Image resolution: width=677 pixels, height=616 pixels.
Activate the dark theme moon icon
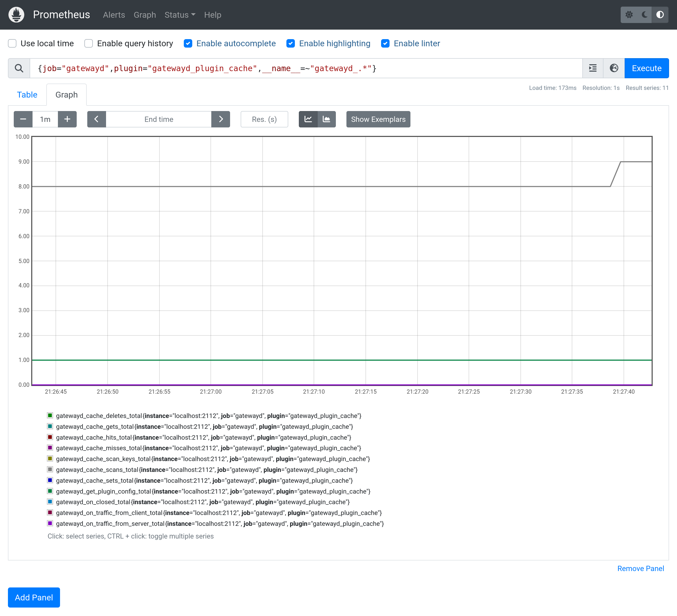644,15
